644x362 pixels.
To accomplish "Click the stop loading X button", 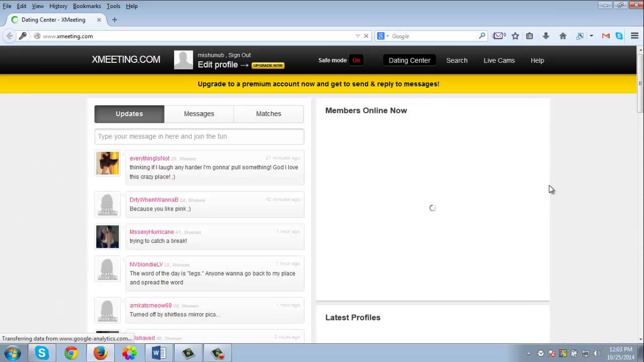I will 366,36.
